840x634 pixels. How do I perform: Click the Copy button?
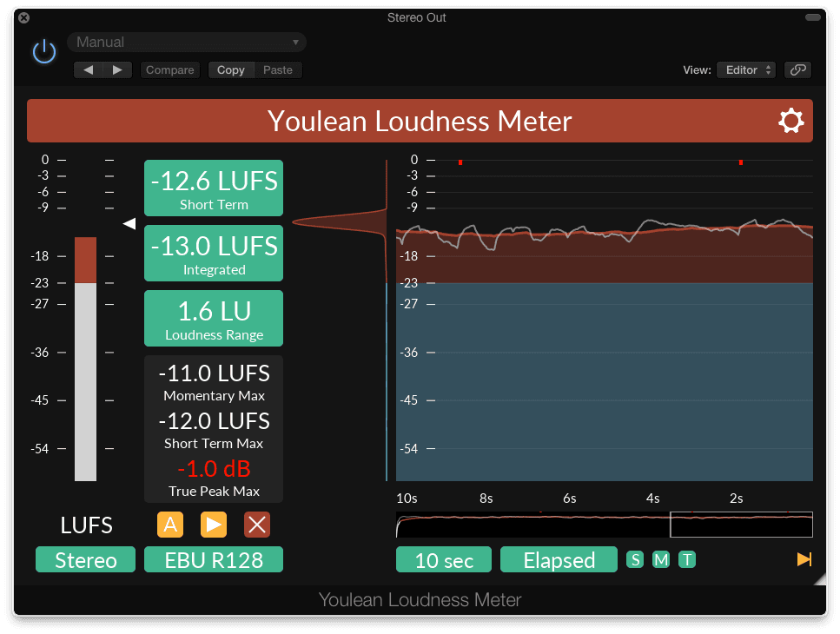pyautogui.click(x=230, y=69)
